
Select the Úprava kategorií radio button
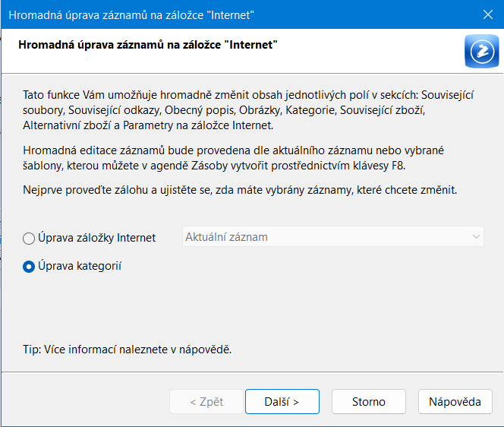[x=29, y=267]
